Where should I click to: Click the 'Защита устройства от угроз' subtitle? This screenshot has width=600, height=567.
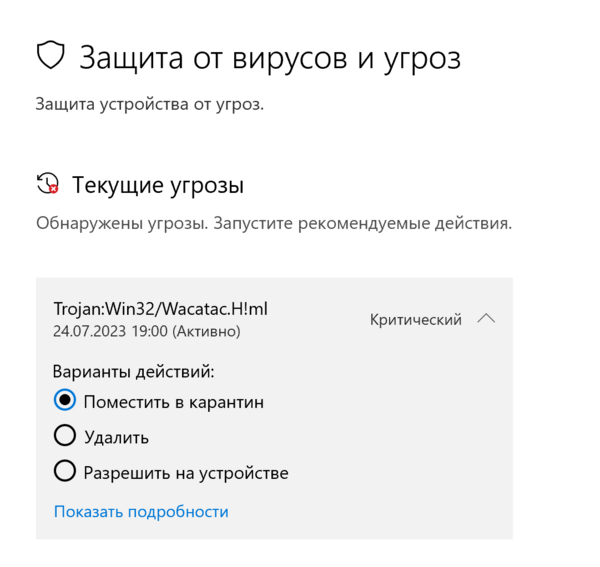click(150, 103)
